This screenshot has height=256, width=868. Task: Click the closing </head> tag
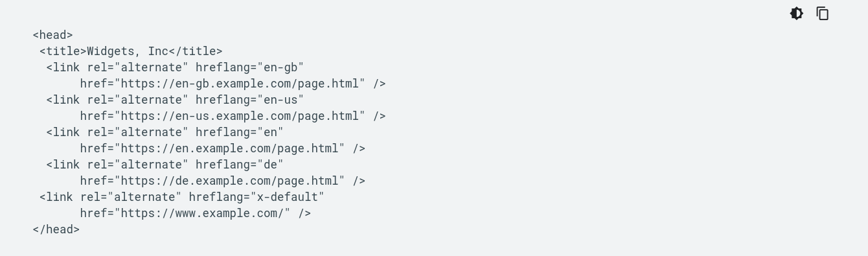56,229
